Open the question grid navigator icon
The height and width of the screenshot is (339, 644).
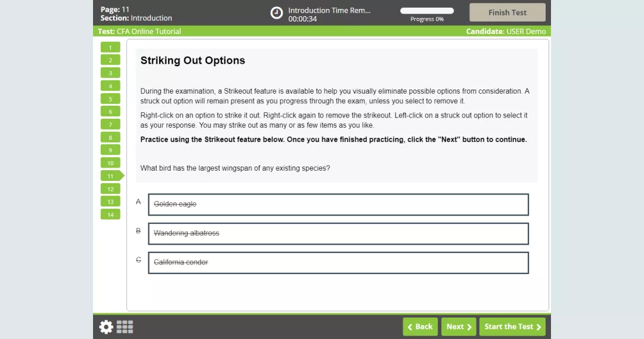pyautogui.click(x=125, y=326)
